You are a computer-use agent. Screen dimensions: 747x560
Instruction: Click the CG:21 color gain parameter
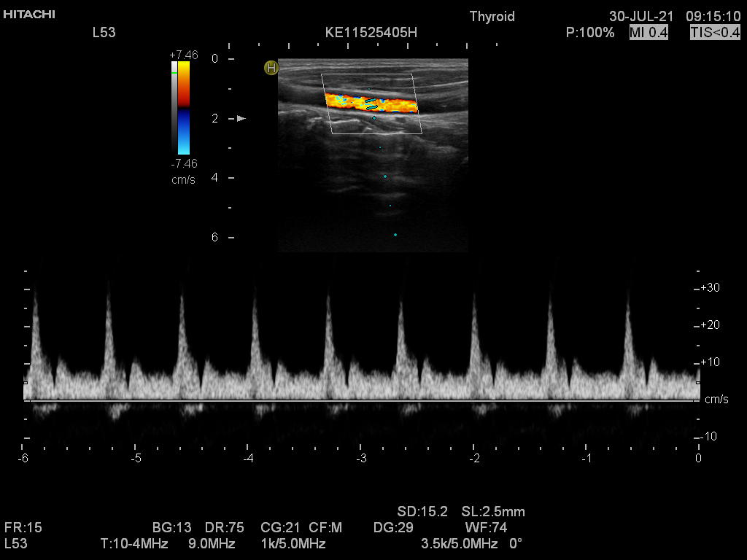click(279, 527)
